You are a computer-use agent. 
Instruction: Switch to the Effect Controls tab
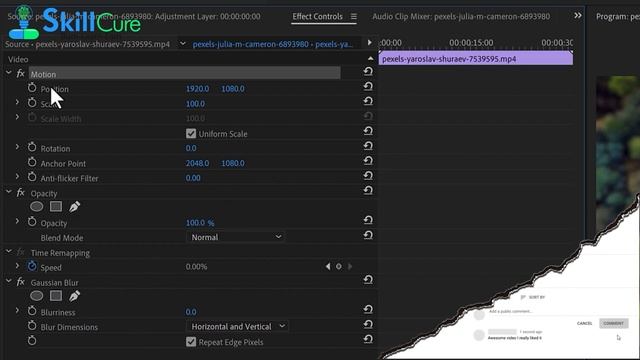click(317, 16)
